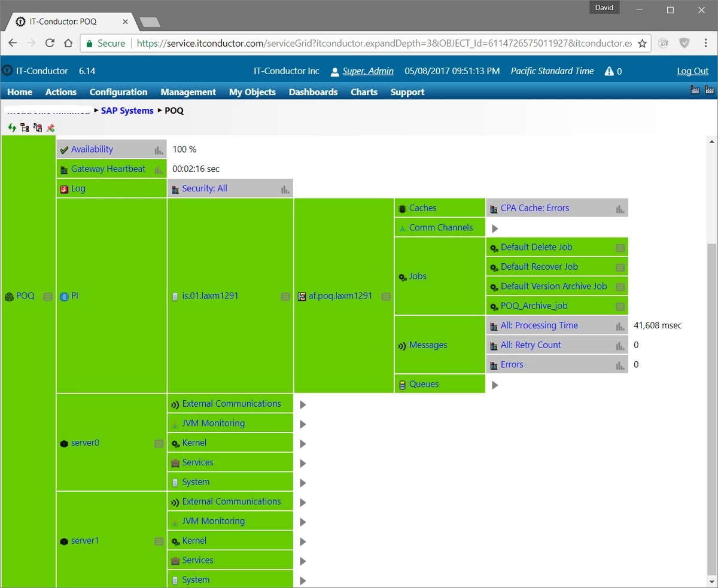Click the refresh icon in the grid toolbar
Viewport: 718px width, 588px height.
click(x=12, y=127)
